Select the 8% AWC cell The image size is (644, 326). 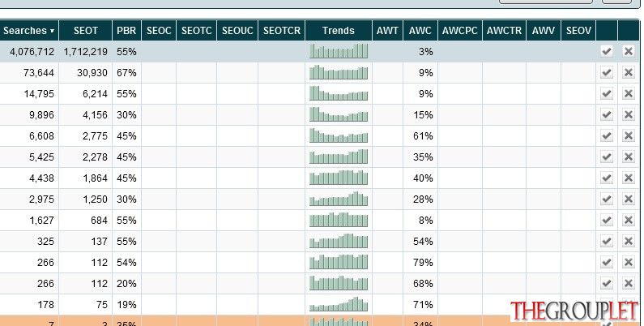420,221
